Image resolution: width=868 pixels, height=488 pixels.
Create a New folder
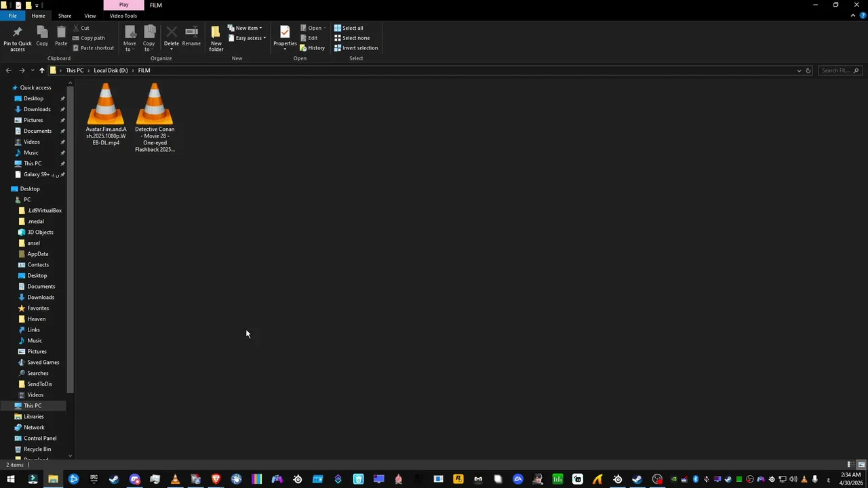pos(216,39)
